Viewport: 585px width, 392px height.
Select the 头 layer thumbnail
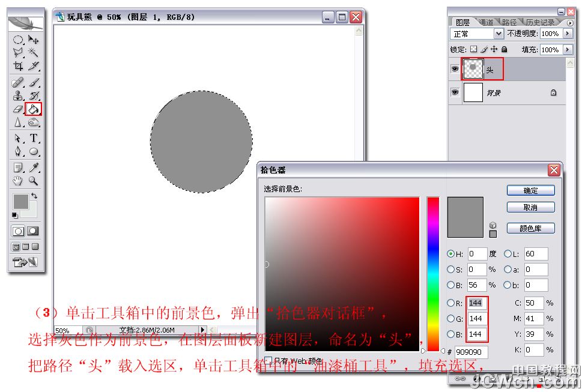click(473, 68)
